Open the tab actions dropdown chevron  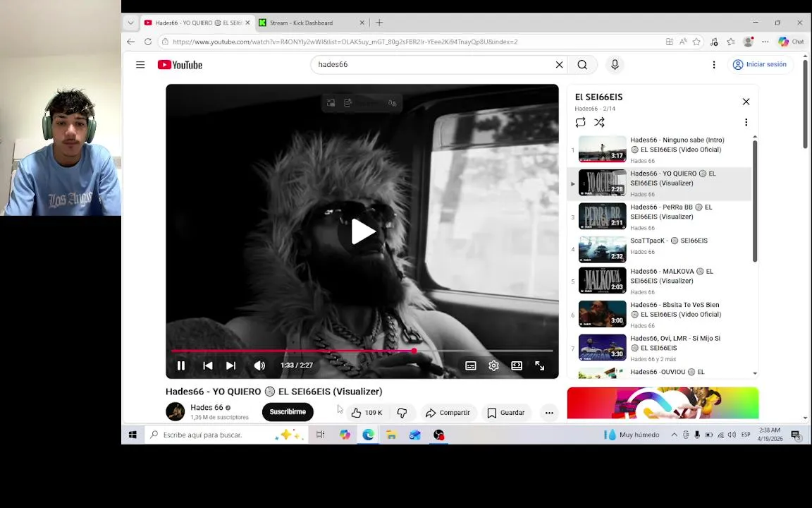click(130, 23)
